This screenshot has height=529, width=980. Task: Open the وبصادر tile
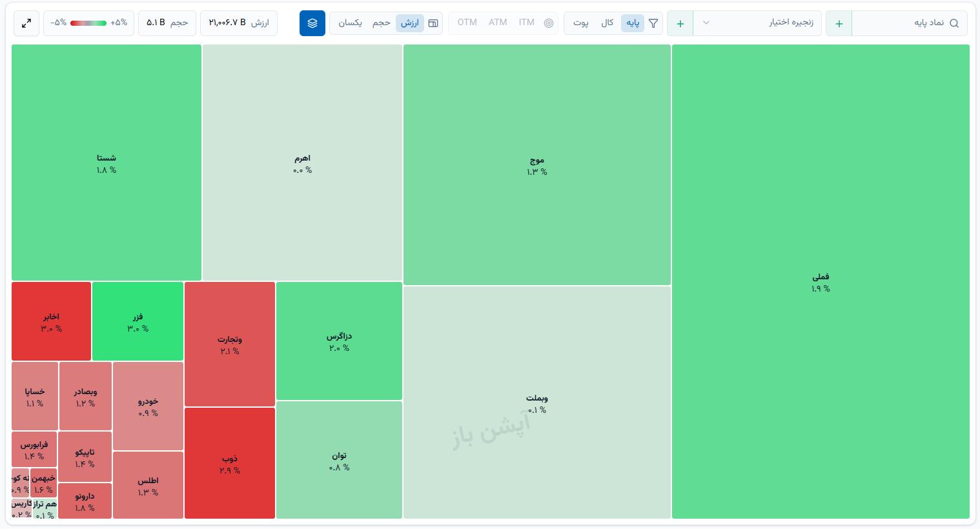coord(85,396)
